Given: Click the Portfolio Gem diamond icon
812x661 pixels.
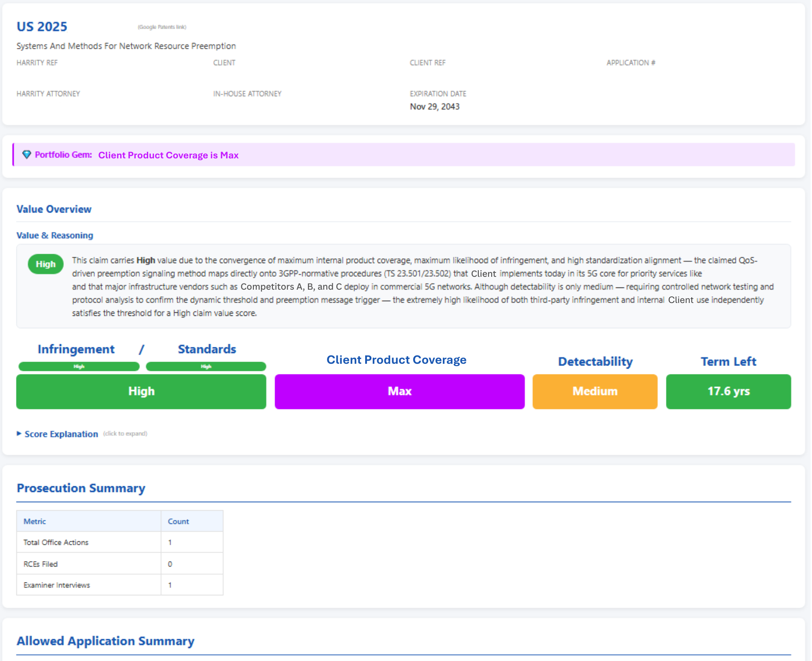Looking at the screenshot, I should pyautogui.click(x=27, y=155).
